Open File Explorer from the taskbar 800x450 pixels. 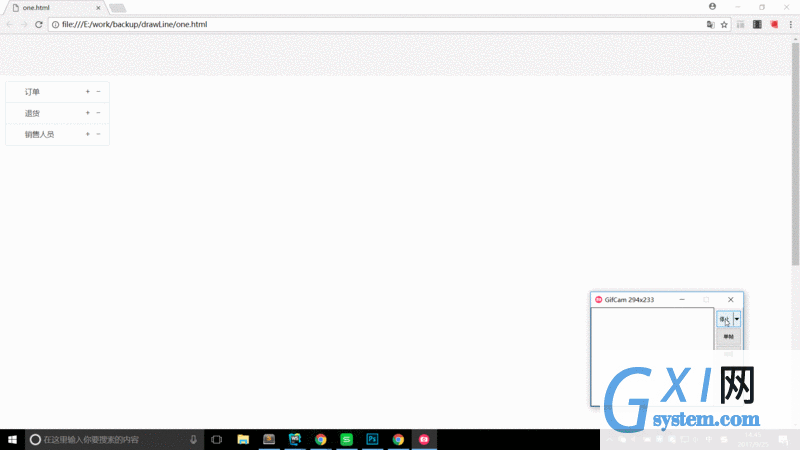243,439
